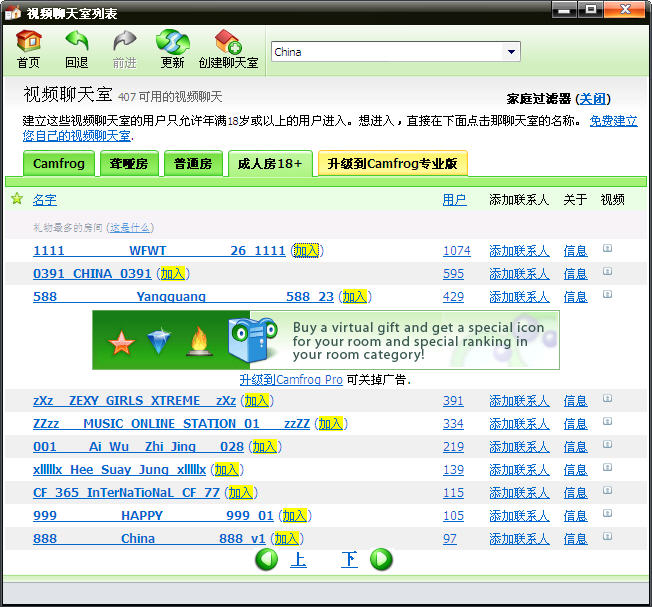Switch to the Camfrog tab
This screenshot has height=607, width=652.
pyautogui.click(x=59, y=163)
